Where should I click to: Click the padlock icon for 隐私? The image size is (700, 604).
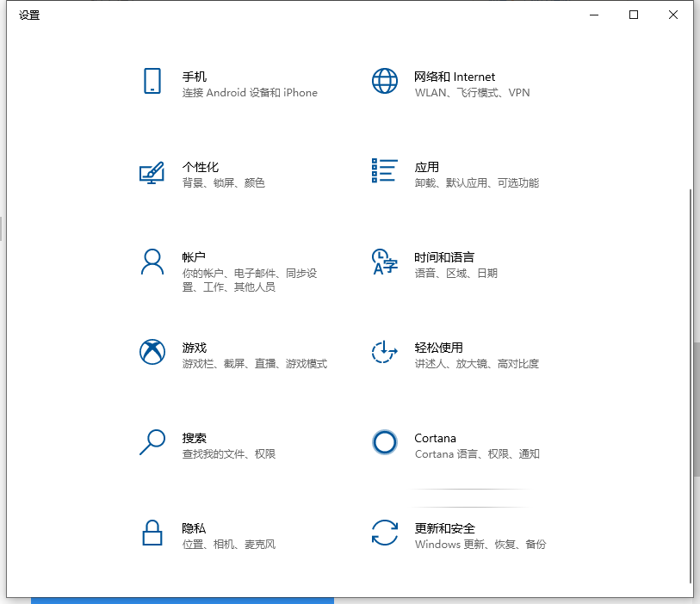152,533
